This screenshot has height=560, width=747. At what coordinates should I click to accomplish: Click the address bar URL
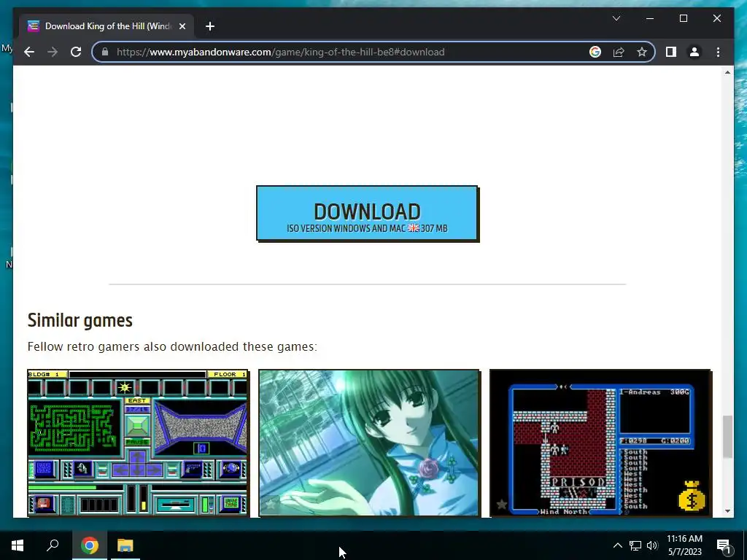[x=281, y=52]
